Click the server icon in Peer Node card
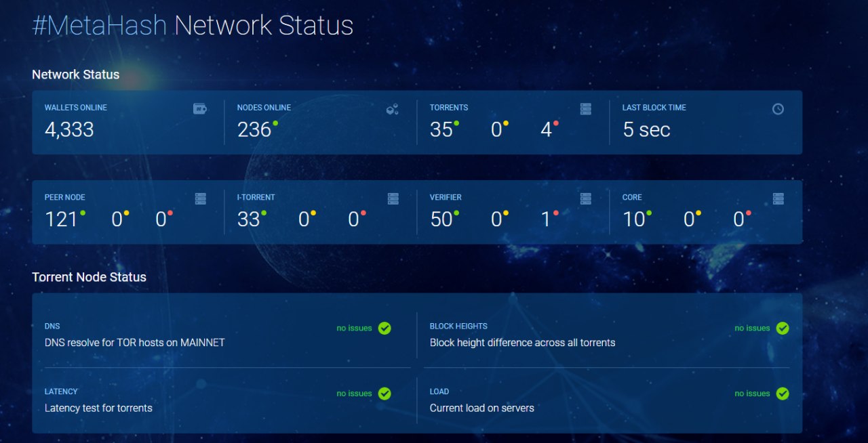868x443 pixels. [x=201, y=198]
